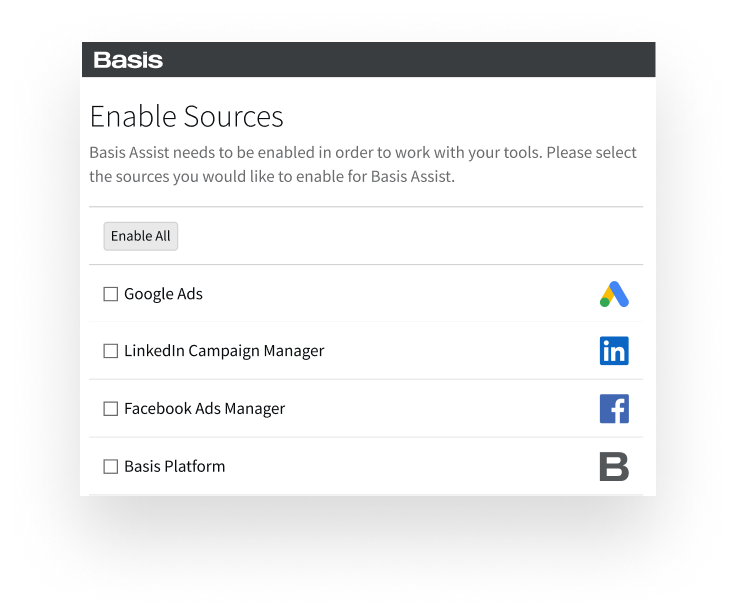Click the 'Basis Platform' label text
Image resolution: width=736 pixels, height=616 pixels.
coord(175,466)
